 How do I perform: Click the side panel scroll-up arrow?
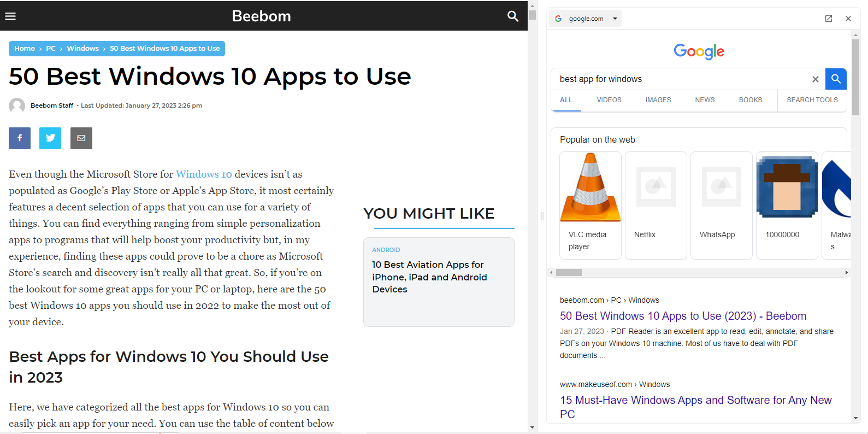(855, 34)
